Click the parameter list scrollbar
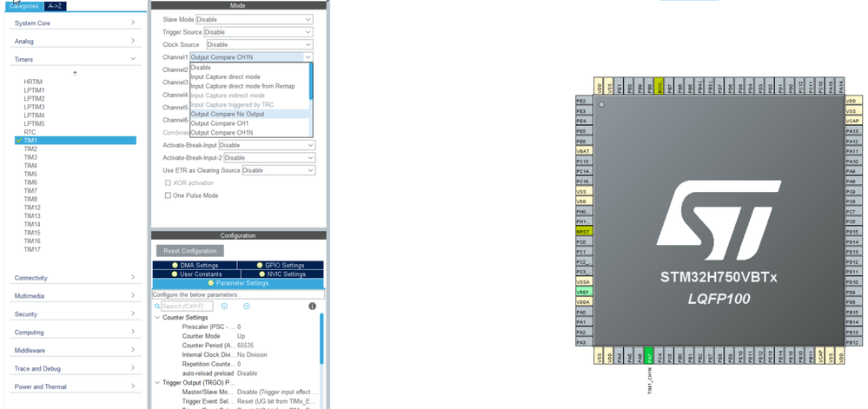 321,338
